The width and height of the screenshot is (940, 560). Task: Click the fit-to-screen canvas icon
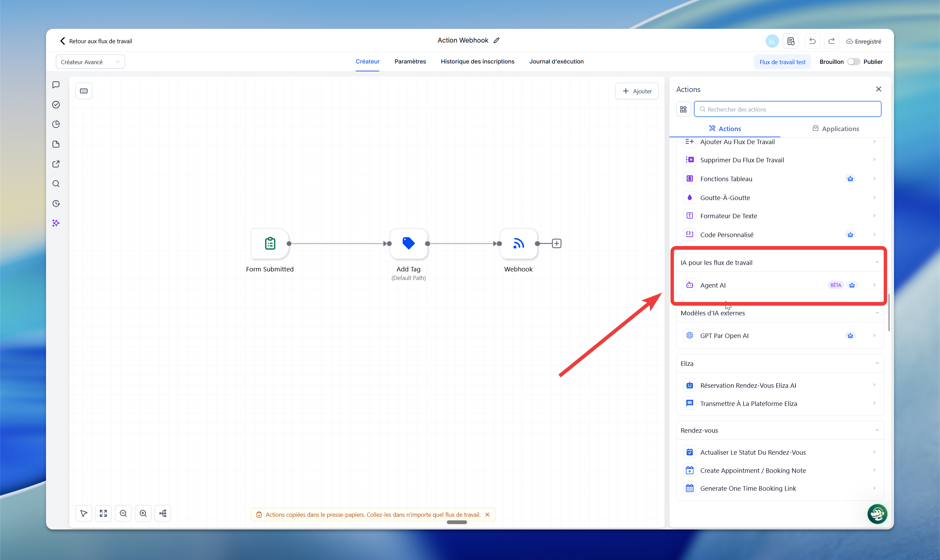(x=103, y=513)
